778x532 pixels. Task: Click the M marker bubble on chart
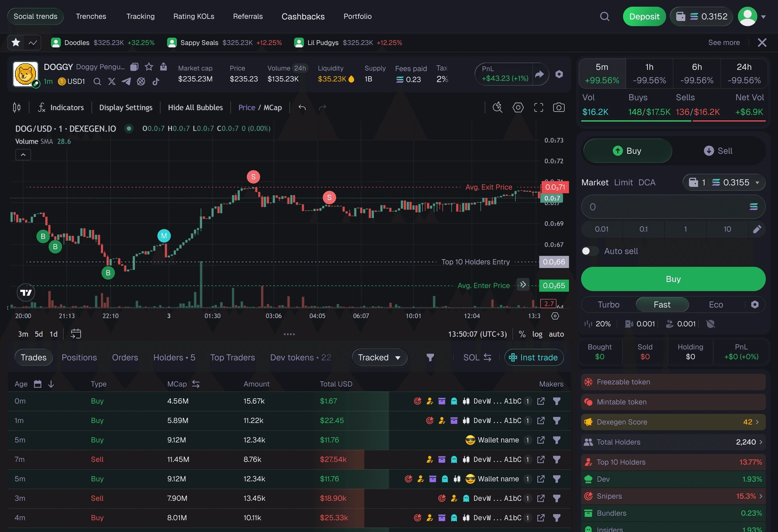pos(164,236)
